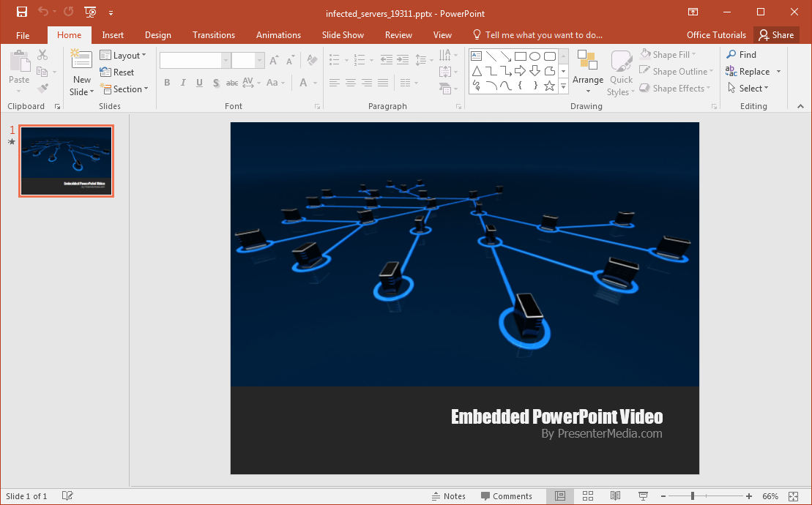Select the rectangle shape in shapes gallery
The image size is (812, 505).
tap(520, 56)
